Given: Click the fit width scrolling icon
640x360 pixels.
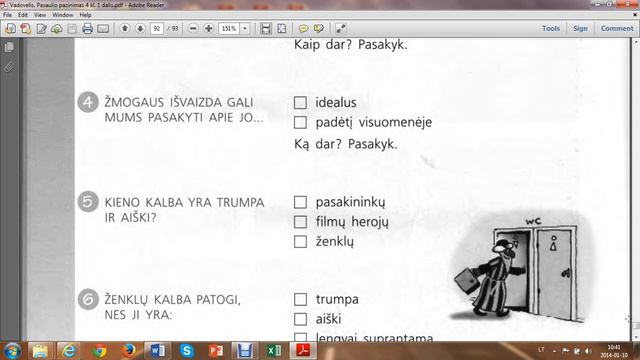Looking at the screenshot, I should tap(266, 29).
